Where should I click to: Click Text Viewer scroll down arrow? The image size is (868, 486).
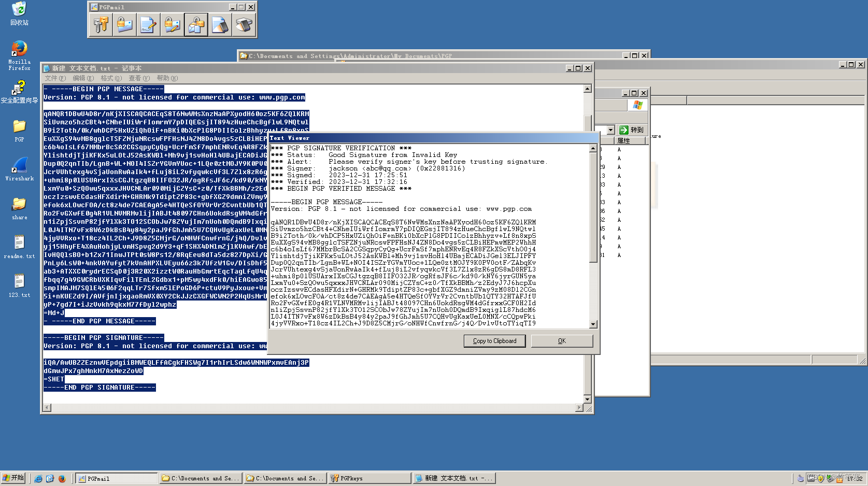[593, 324]
